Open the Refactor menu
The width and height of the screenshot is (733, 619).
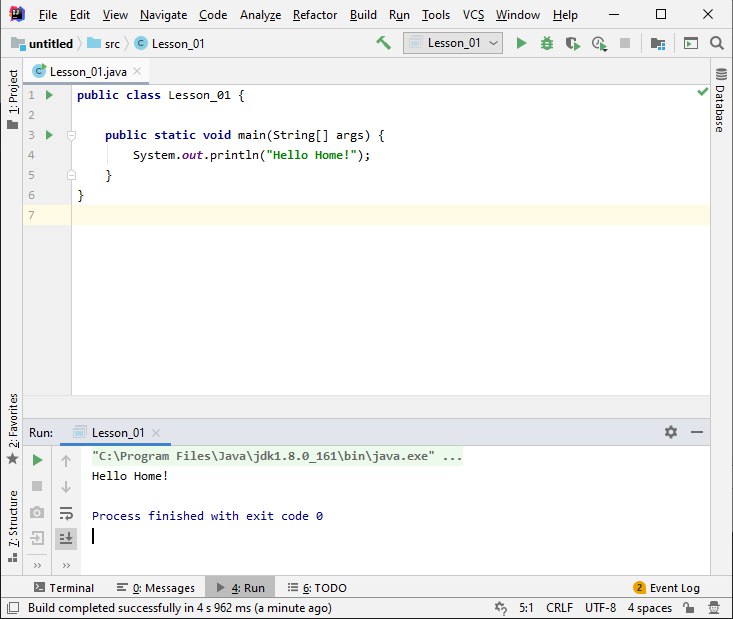(x=314, y=15)
